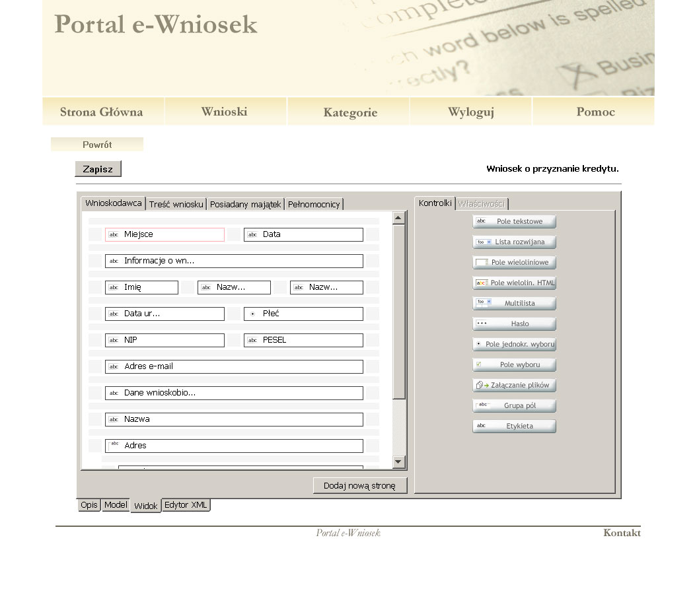Pick the Pole wieloliniowe control
The width and height of the screenshot is (697, 616).
pos(514,262)
